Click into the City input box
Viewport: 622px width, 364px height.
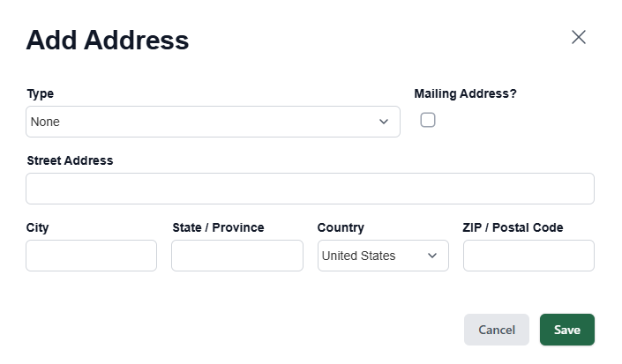point(91,256)
